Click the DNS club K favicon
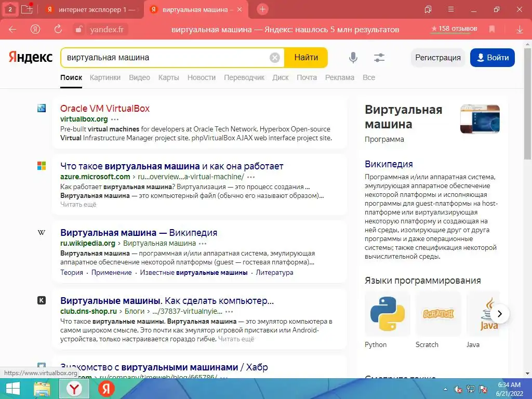This screenshot has width=532, height=399. [42, 300]
